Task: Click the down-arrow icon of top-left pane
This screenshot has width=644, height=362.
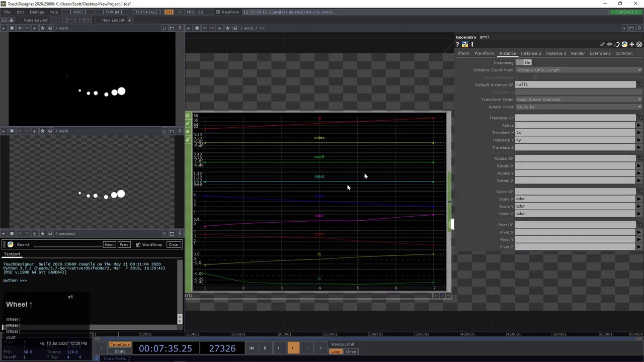Action: tap(180, 28)
